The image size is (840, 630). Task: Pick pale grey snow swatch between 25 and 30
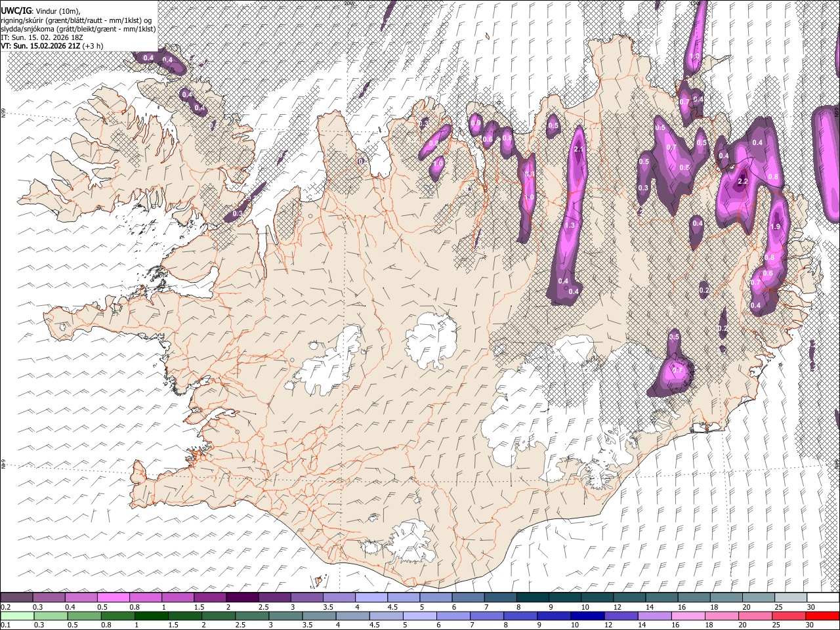791,598
